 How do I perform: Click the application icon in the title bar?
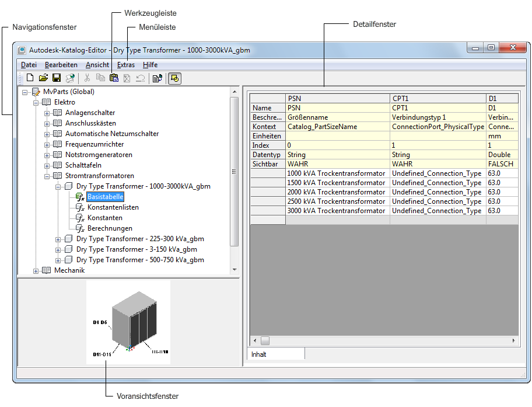tap(22, 50)
